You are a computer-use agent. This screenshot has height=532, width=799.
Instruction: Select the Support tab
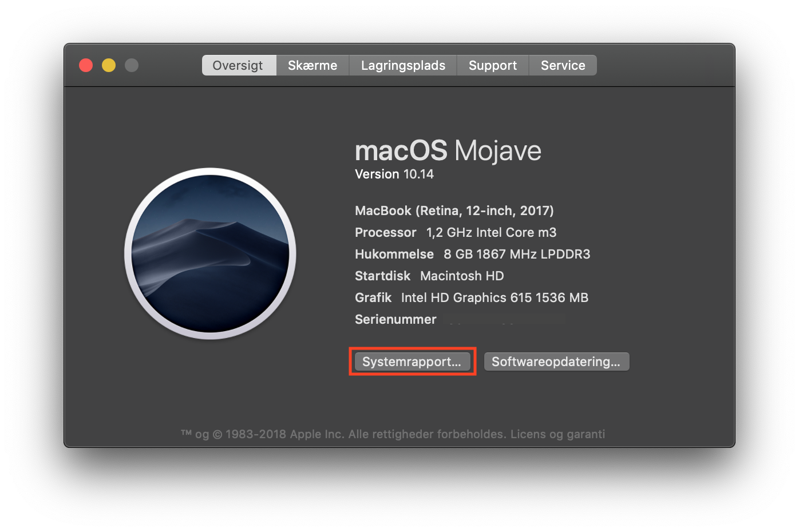click(x=493, y=65)
